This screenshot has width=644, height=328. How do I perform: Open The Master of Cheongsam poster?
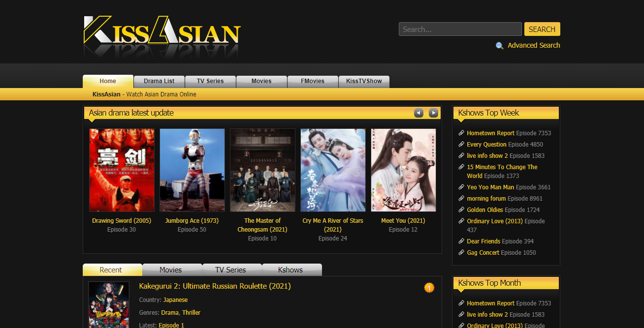[x=262, y=170]
